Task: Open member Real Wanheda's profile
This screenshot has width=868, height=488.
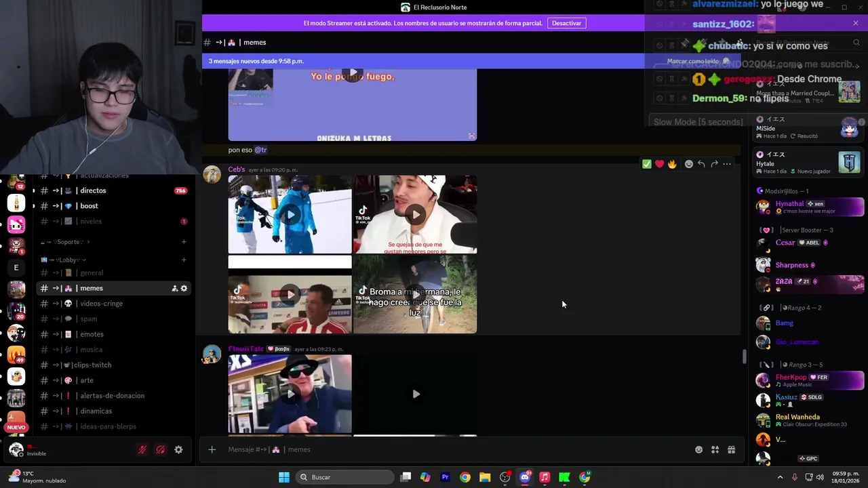Action: point(810,420)
